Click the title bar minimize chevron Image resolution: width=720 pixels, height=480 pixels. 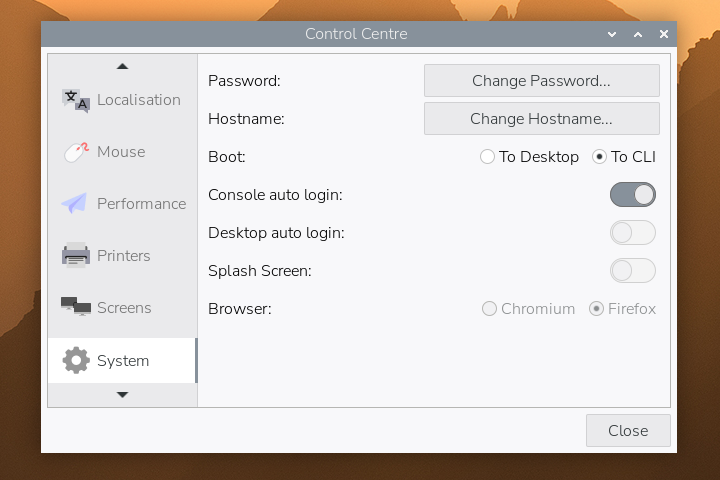612,34
